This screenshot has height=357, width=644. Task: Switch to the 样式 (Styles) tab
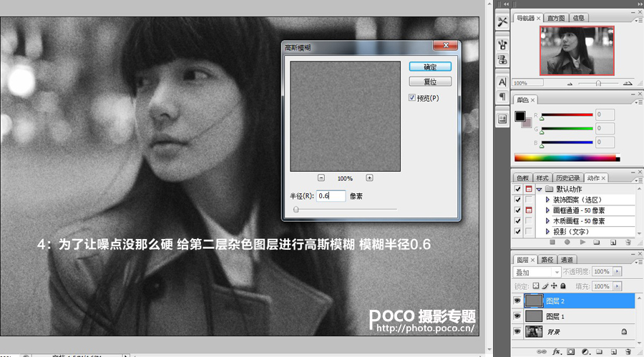point(542,178)
